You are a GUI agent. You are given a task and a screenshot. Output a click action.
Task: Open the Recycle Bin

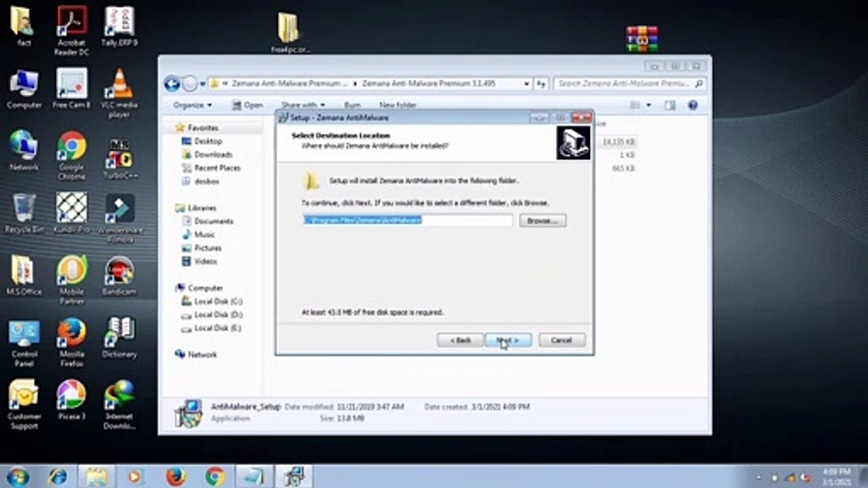(24, 213)
